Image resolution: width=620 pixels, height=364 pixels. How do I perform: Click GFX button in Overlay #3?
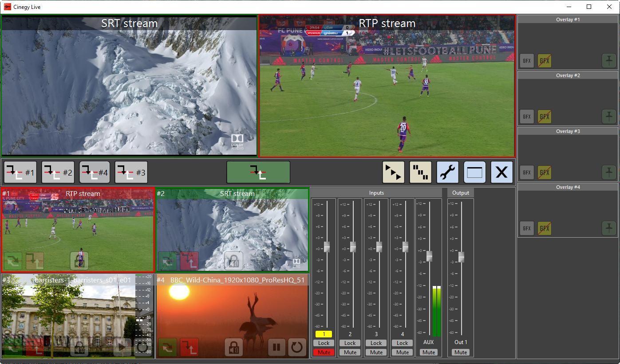click(x=527, y=172)
